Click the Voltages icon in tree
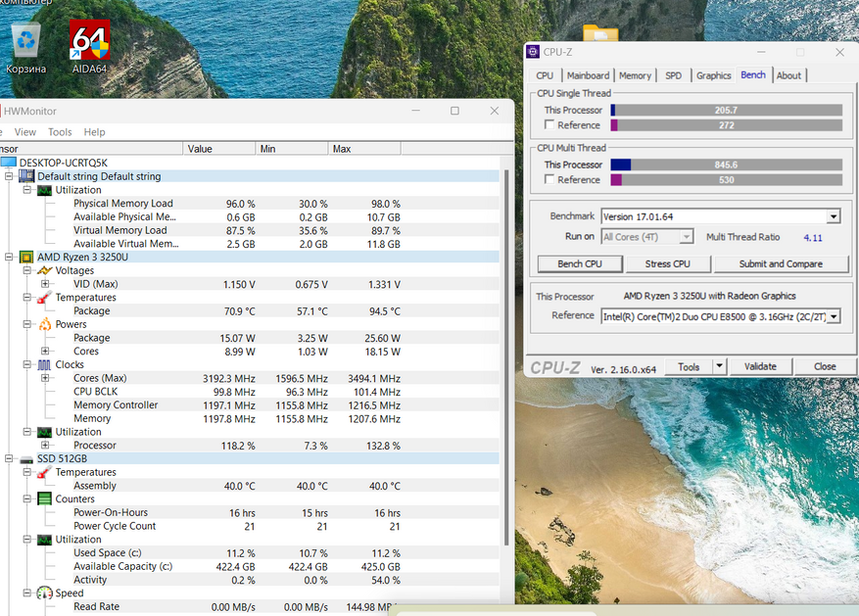This screenshot has width=859, height=616. coord(44,270)
